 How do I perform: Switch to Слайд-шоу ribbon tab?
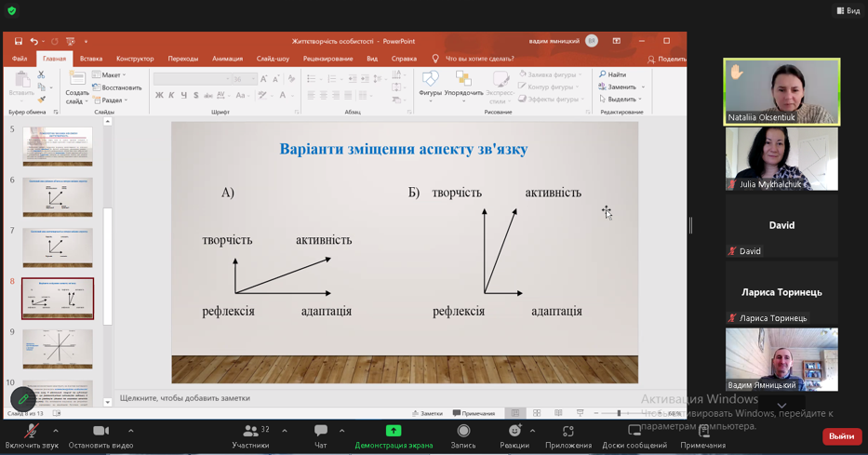(273, 59)
